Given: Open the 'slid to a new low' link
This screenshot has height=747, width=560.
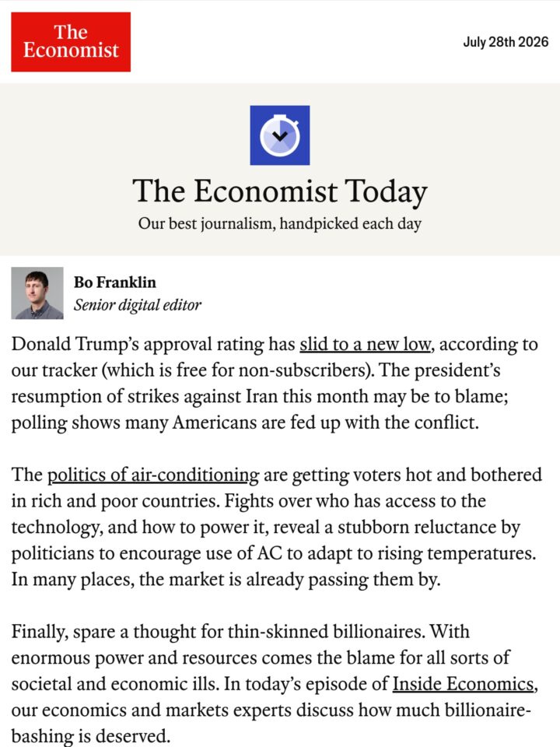Looking at the screenshot, I should (366, 345).
